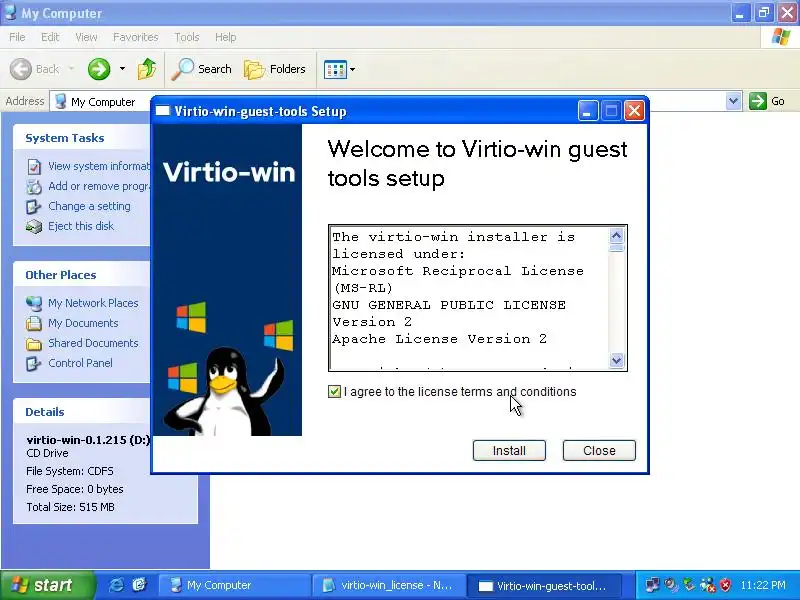Expand the Address bar dropdown arrow

point(734,101)
